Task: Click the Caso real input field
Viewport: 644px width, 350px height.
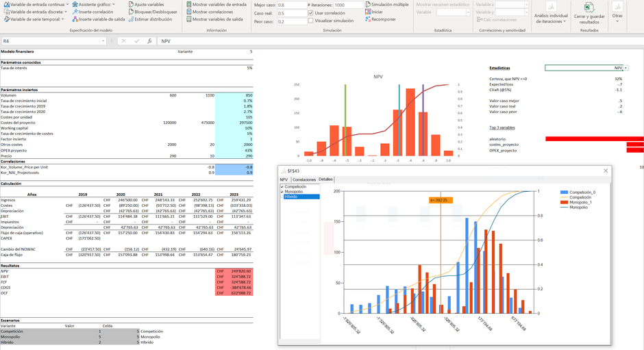Action: pyautogui.click(x=292, y=13)
